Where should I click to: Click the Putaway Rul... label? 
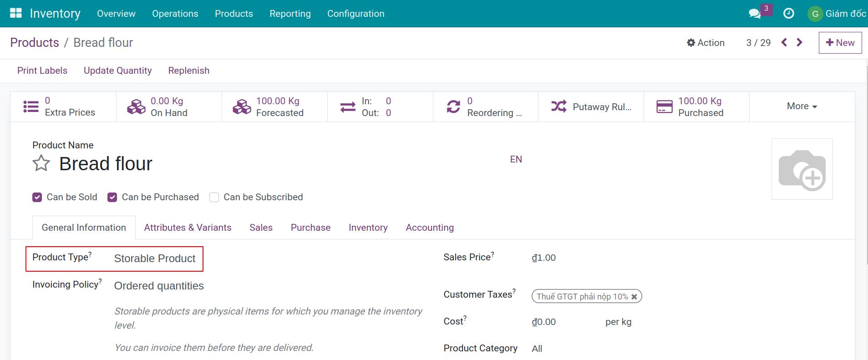(602, 107)
